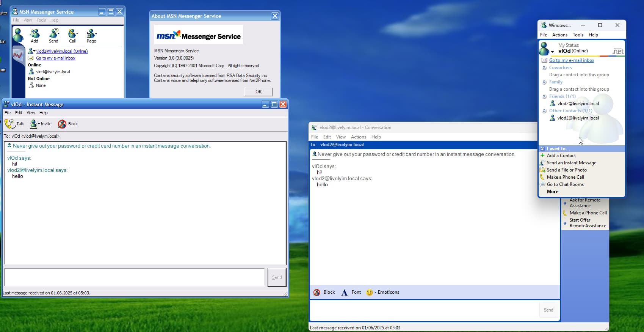Open the View menu in Instant Message window

point(31,113)
